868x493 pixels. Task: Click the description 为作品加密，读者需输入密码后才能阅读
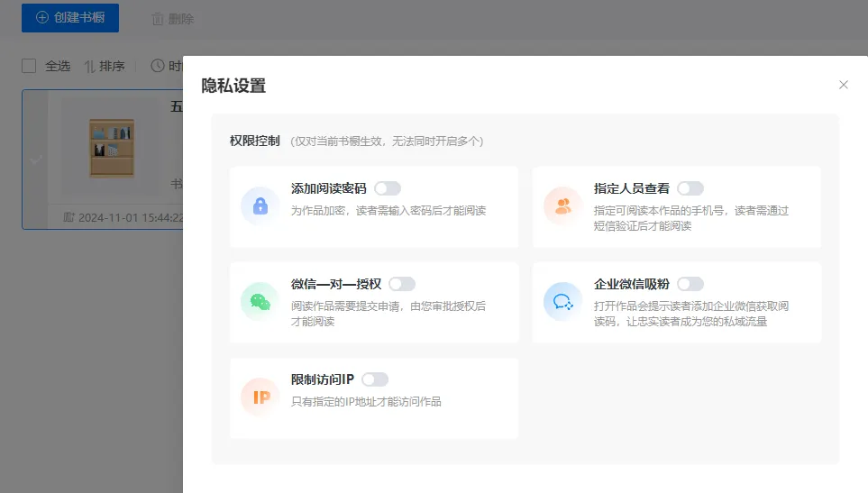[388, 211]
